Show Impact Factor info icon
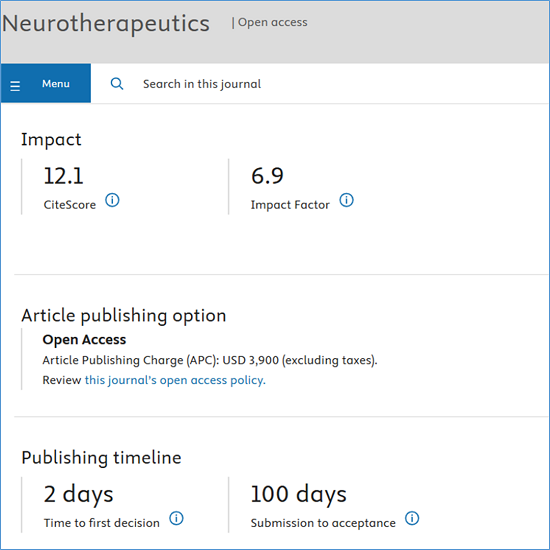This screenshot has width=550, height=550. pyautogui.click(x=347, y=200)
